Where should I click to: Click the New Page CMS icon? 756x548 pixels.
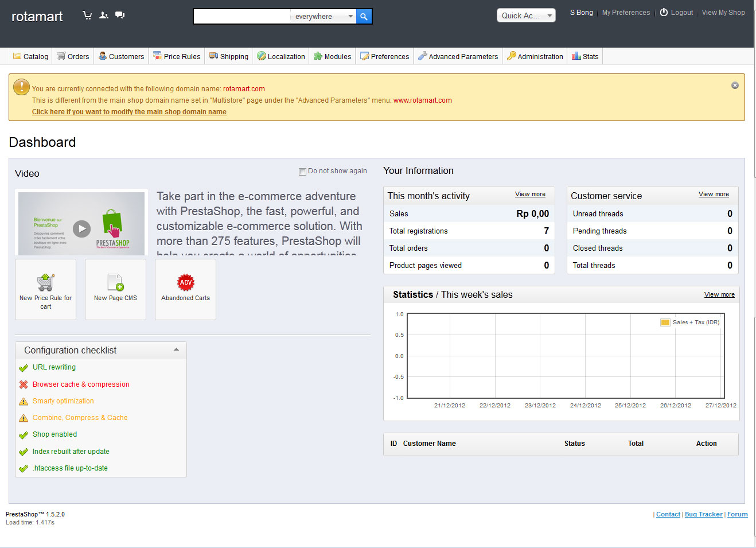[x=116, y=282]
